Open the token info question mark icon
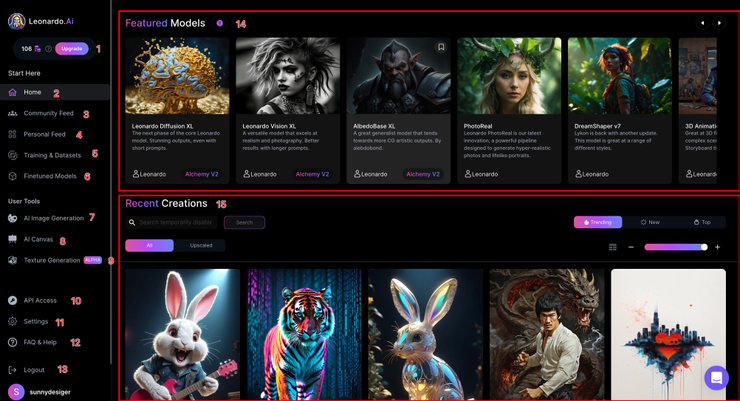 [48, 49]
